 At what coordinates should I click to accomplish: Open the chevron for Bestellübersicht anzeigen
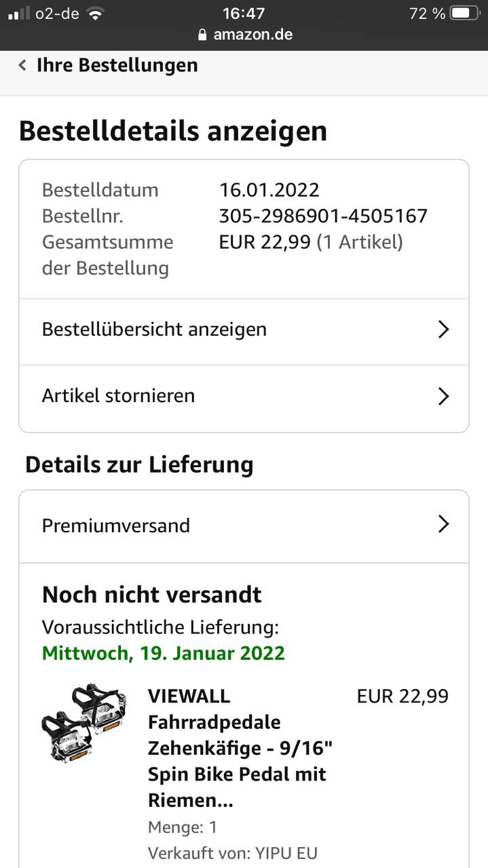tap(443, 330)
